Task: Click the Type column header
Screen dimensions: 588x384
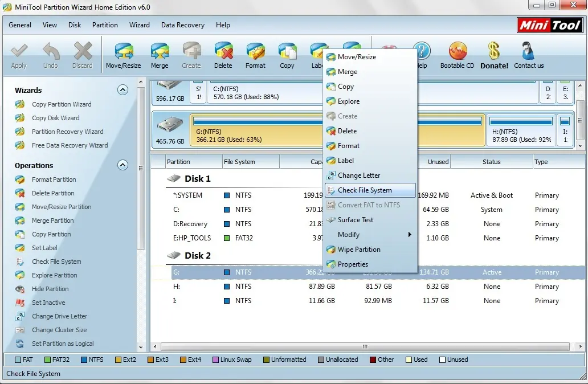Action: click(559, 162)
